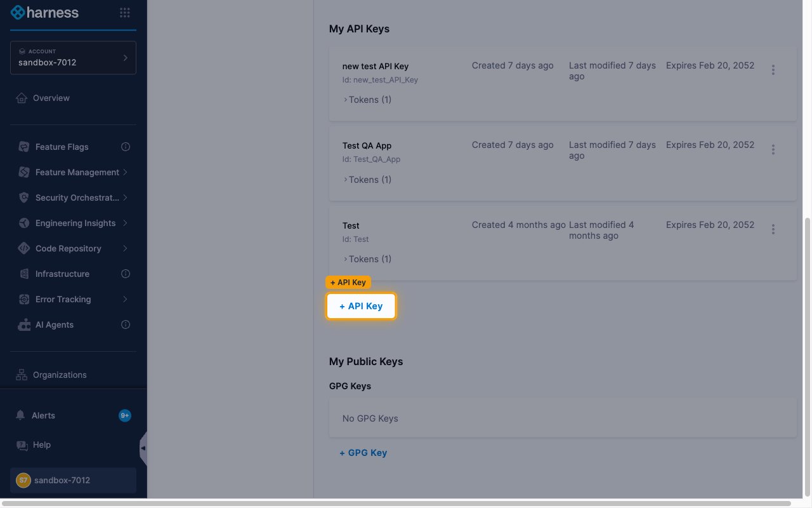Viewport: 812px width, 508px height.
Task: Expand the Security Orchestration submenu chevron
Action: pos(126,197)
